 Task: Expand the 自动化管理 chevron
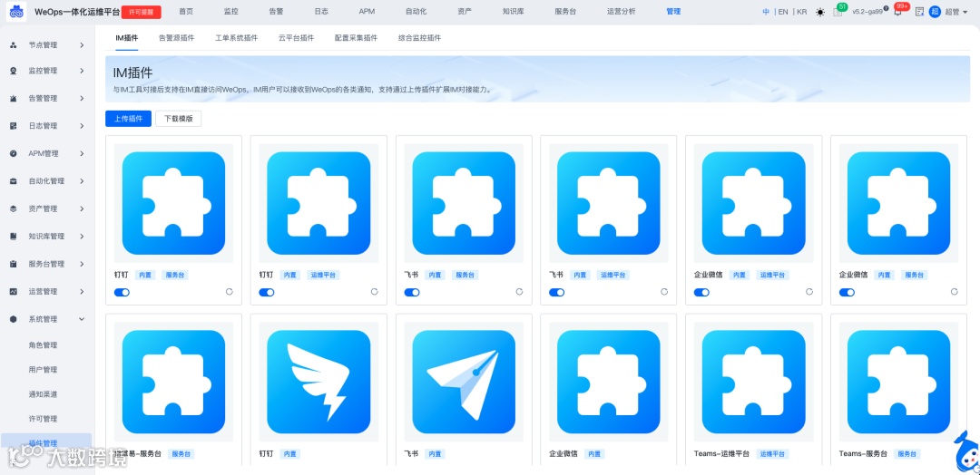82,181
